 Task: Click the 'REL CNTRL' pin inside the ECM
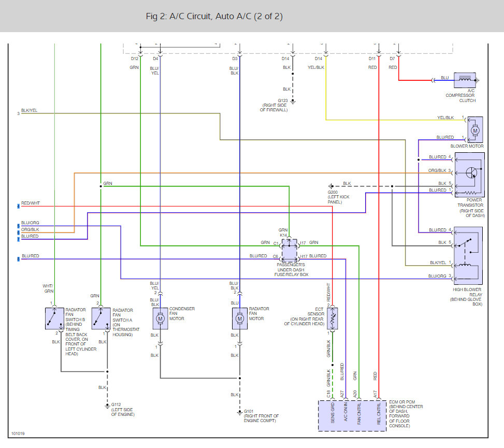379,413
